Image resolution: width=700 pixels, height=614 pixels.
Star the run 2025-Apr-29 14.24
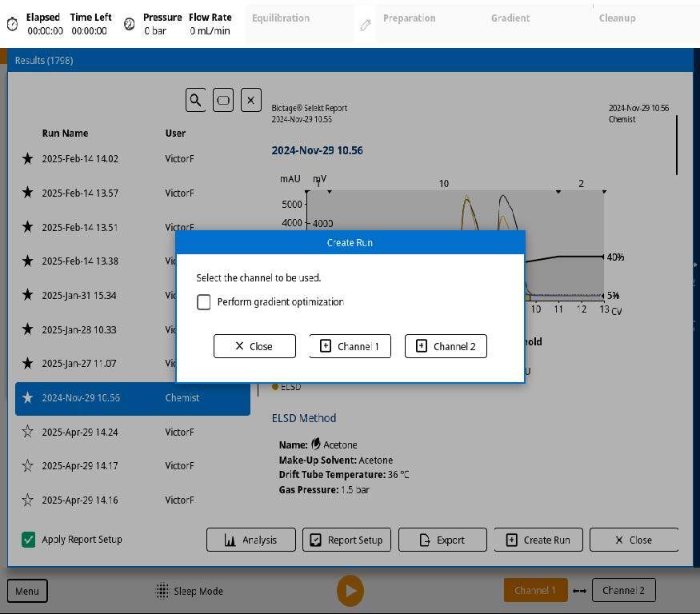point(27,432)
